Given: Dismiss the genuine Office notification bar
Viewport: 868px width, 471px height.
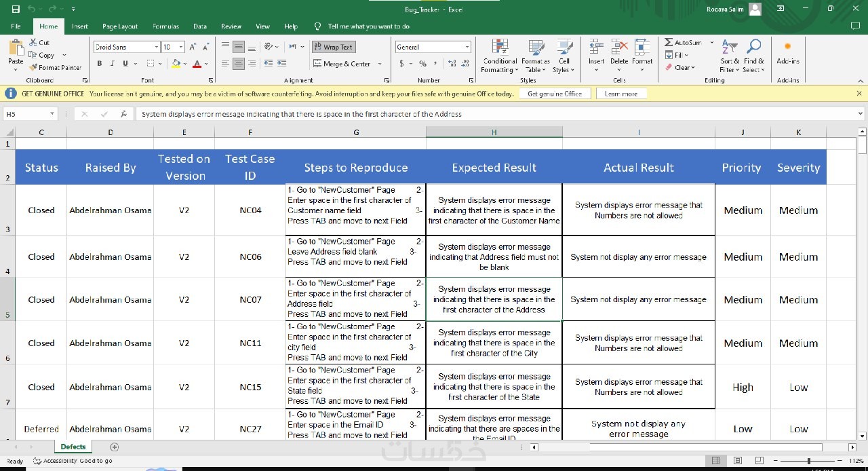Looking at the screenshot, I should click(859, 94).
